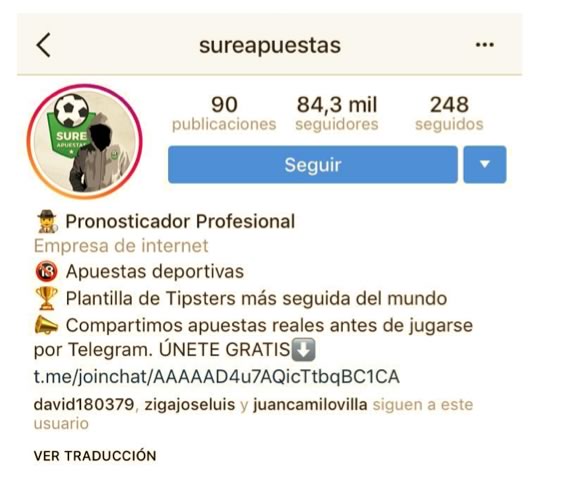Open david180379 follower profile
This screenshot has width=561, height=489.
click(84, 405)
